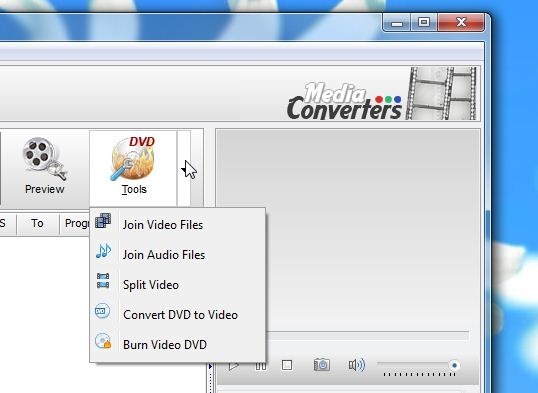
Task: Click the Burn Video DVD disc icon
Action: (103, 341)
